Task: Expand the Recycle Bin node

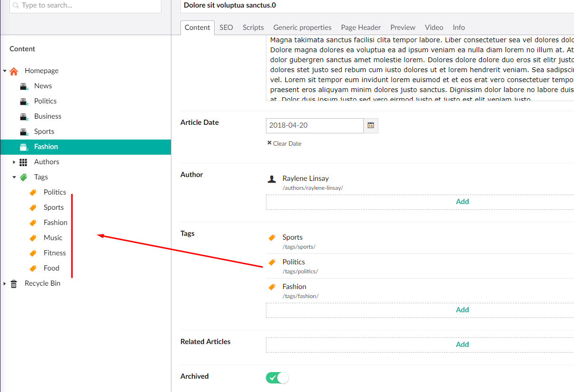Action: point(5,283)
